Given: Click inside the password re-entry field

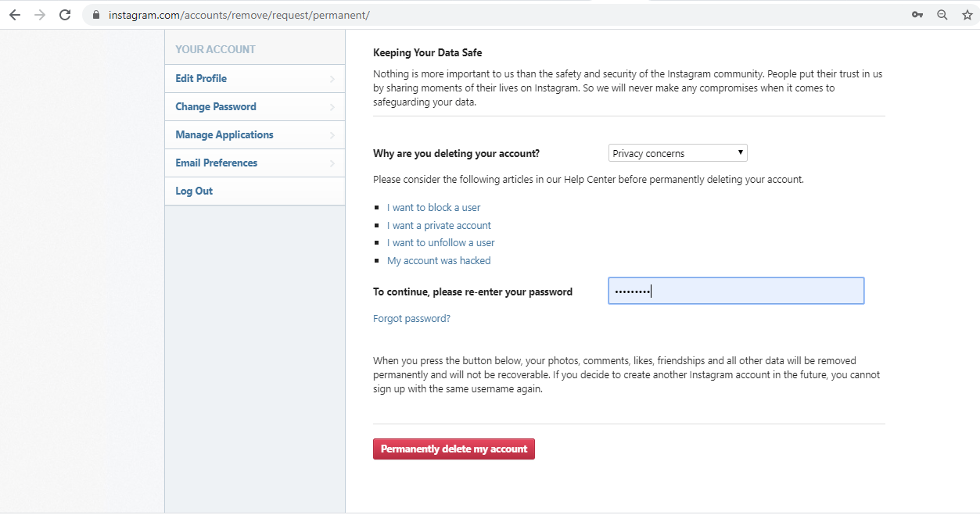Looking at the screenshot, I should click(735, 290).
